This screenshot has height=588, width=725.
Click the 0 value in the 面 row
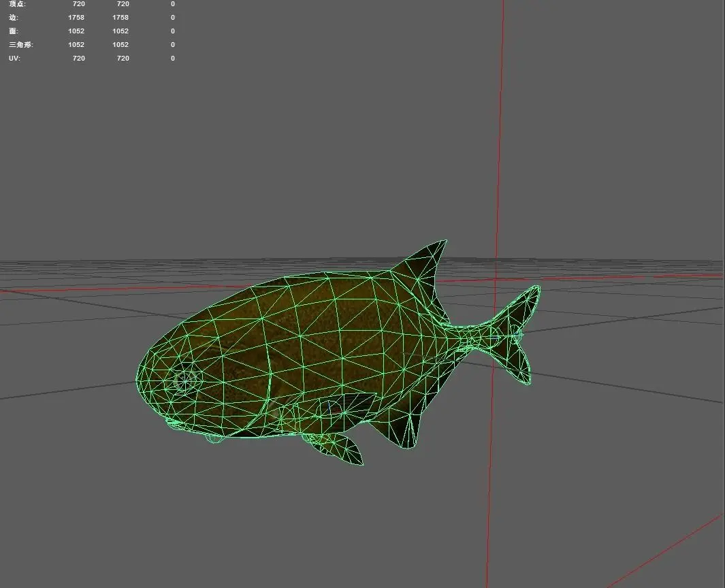click(173, 31)
